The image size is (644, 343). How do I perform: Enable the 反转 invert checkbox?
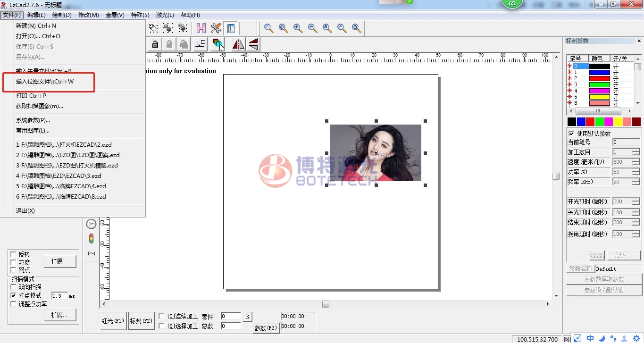click(13, 254)
